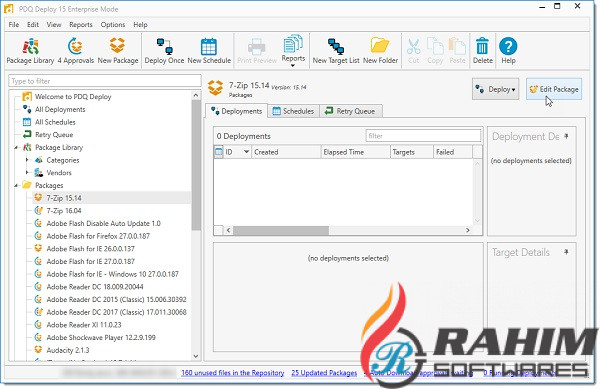600x389 pixels.
Task: Expand the Vendors tree node
Action: pos(27,173)
